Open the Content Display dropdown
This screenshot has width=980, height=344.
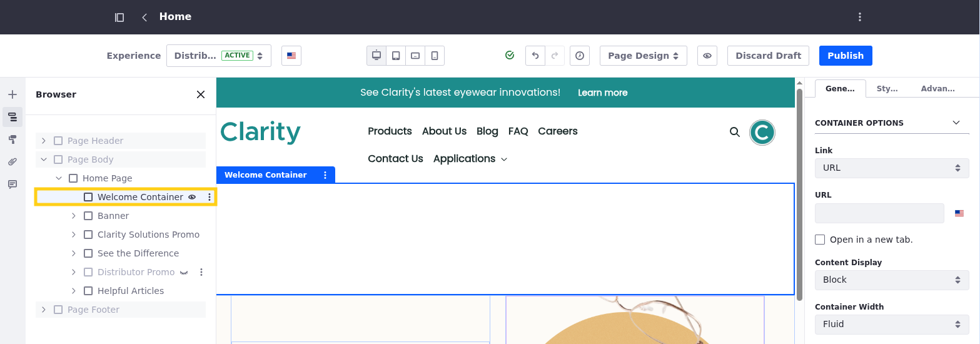point(891,280)
